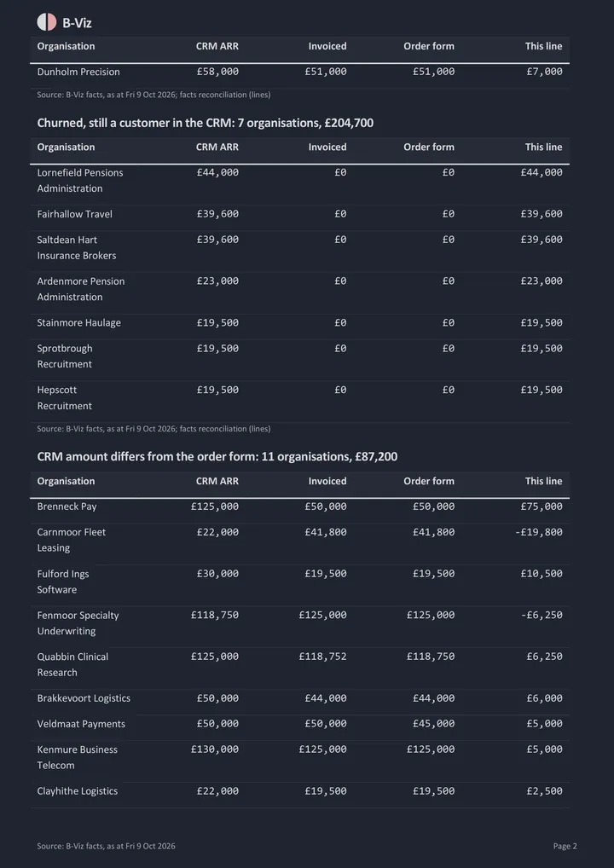Click Fenmoor's £118,750 CRM ARR value
This screenshot has height=868, width=614.
(x=215, y=615)
